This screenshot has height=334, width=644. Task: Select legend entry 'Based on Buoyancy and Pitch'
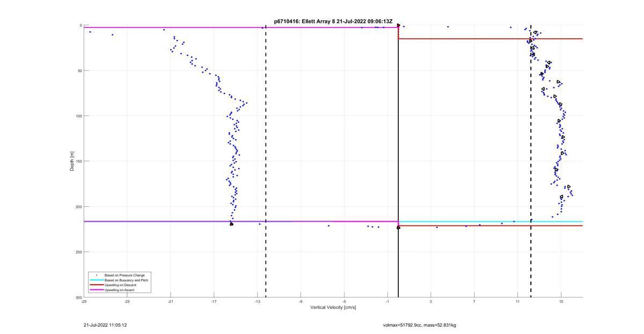click(x=126, y=280)
